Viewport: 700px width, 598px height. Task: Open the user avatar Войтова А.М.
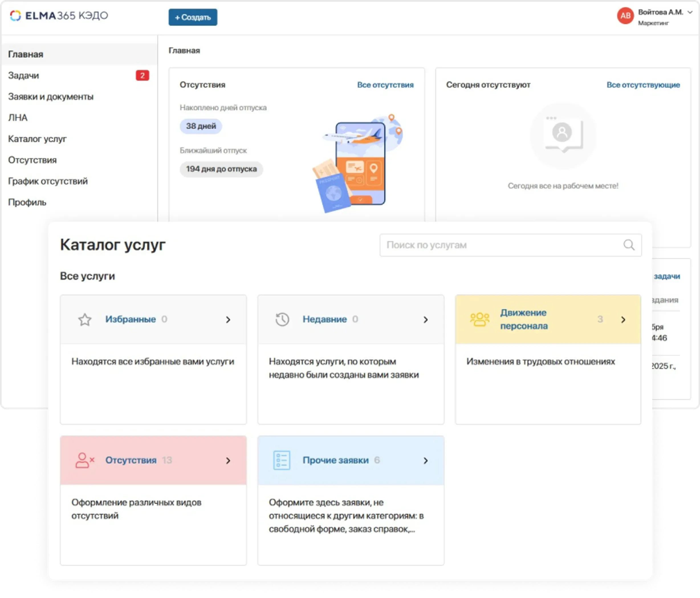(x=625, y=16)
